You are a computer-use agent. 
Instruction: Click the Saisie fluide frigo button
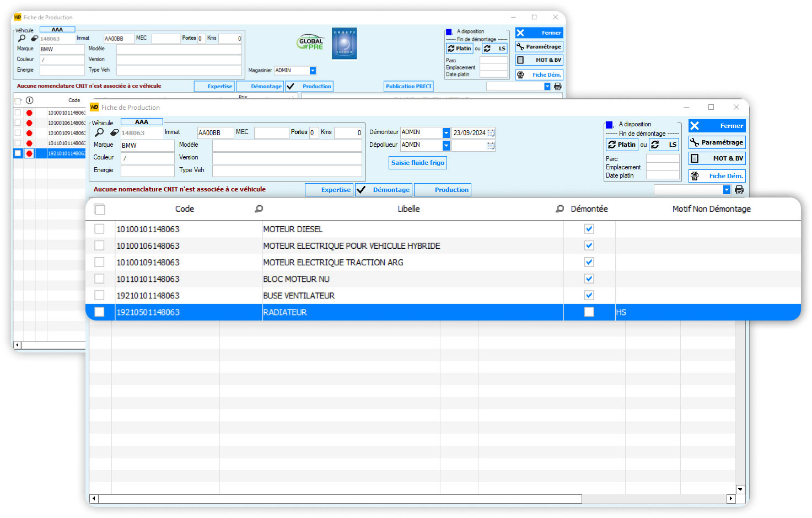(x=417, y=163)
